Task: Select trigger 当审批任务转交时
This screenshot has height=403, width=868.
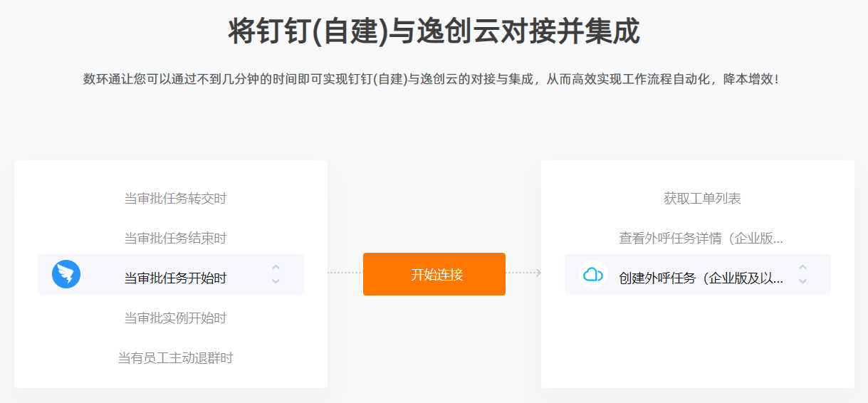Action: [x=175, y=199]
